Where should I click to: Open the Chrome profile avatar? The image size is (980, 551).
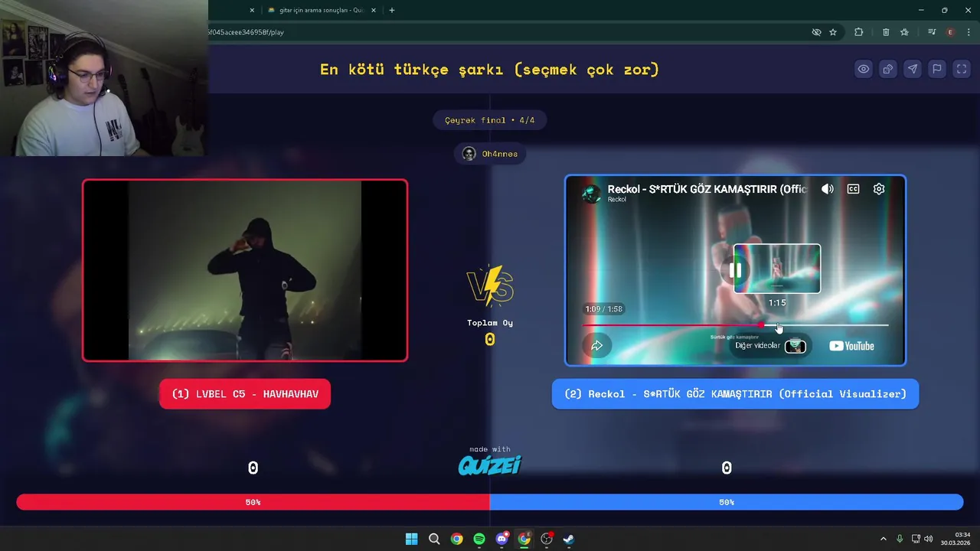coord(950,32)
